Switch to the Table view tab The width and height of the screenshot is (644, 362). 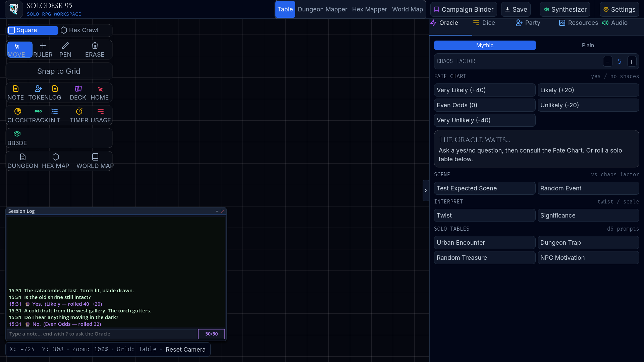285,9
